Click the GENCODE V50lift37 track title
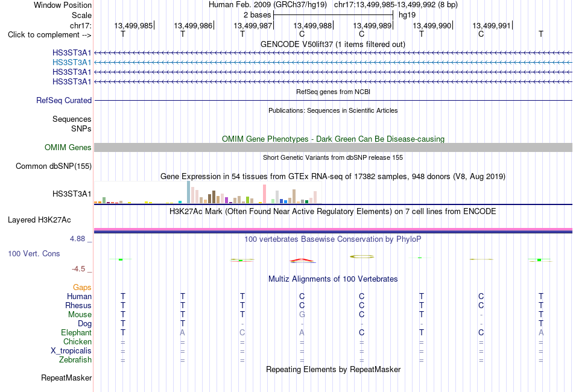 (x=332, y=44)
